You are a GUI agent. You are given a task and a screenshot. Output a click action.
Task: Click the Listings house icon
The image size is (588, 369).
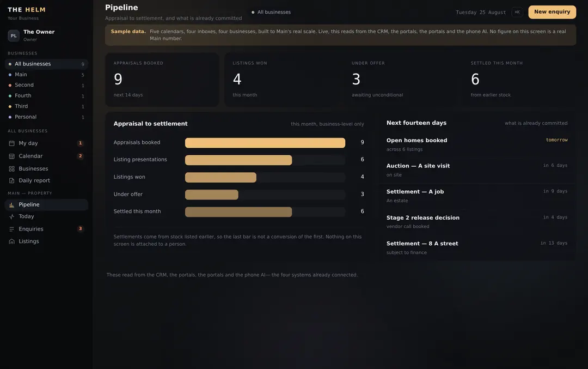[11, 241]
